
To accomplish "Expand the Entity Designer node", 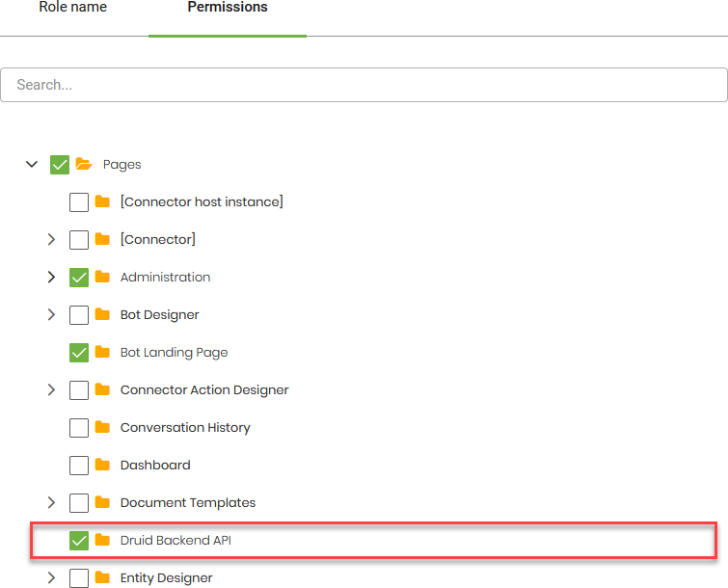I will pos(52,578).
